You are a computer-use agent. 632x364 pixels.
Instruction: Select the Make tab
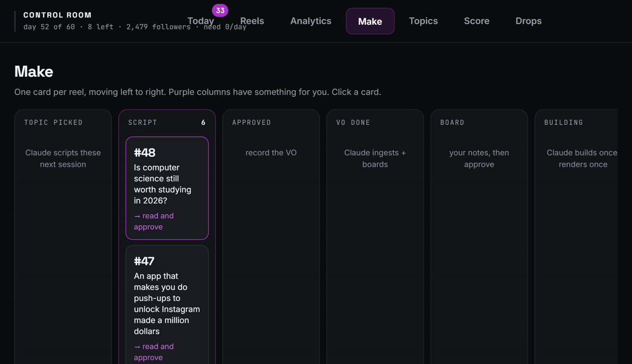tap(370, 21)
